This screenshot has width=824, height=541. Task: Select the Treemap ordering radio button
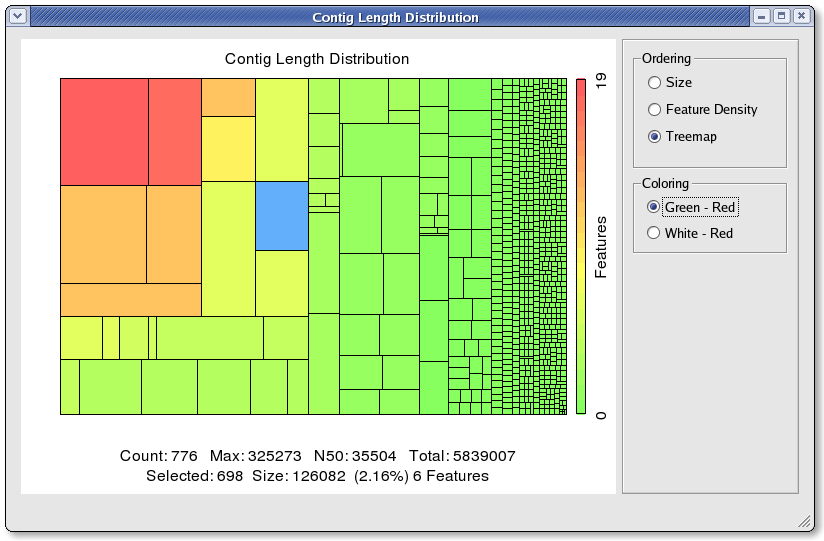point(655,137)
